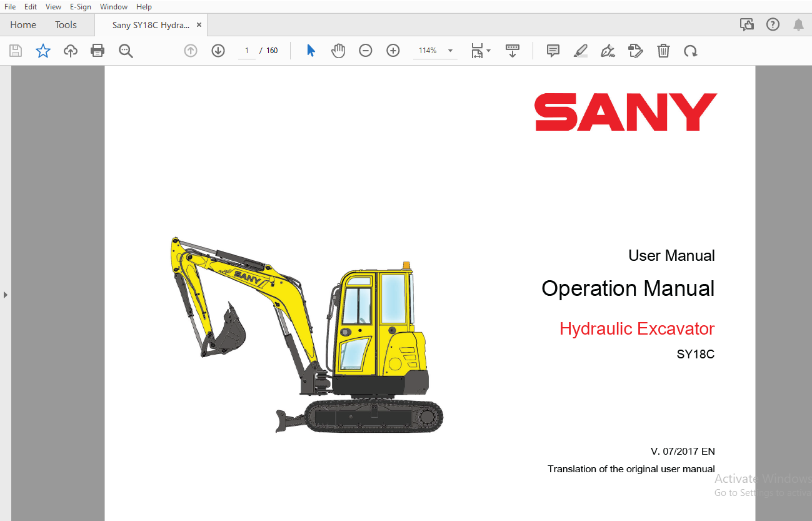Add the document to starred favorites
The image size is (812, 521).
coord(43,51)
